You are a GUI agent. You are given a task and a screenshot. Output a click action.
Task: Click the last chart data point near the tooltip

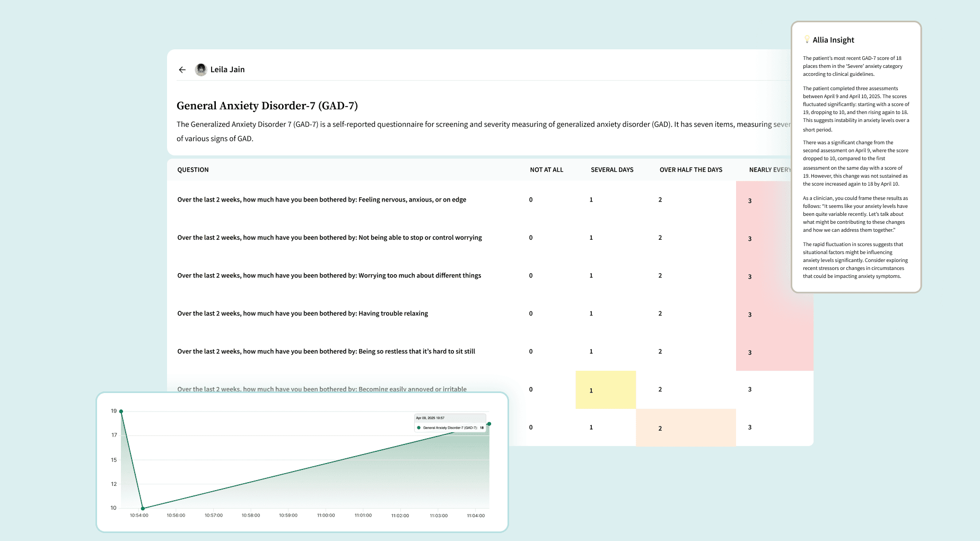pyautogui.click(x=489, y=424)
